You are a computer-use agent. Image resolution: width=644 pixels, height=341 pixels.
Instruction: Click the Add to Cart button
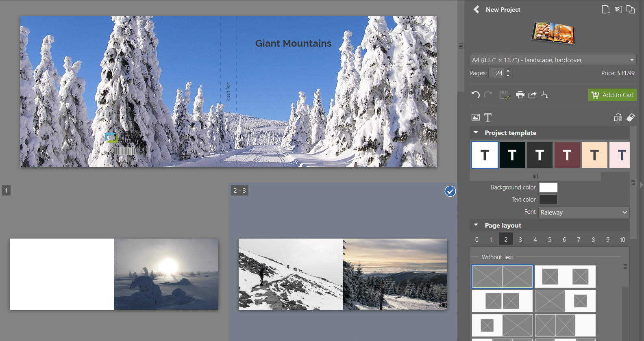tap(612, 95)
